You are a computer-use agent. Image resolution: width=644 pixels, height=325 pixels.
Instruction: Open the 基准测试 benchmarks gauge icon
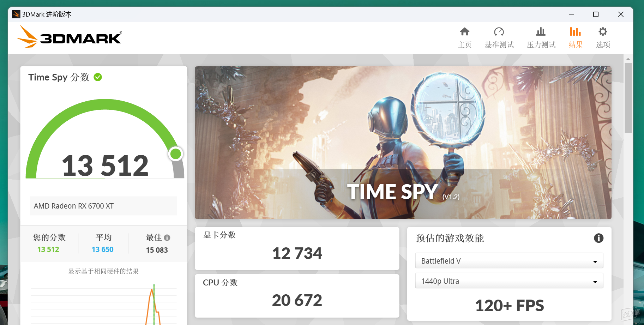[x=499, y=32]
